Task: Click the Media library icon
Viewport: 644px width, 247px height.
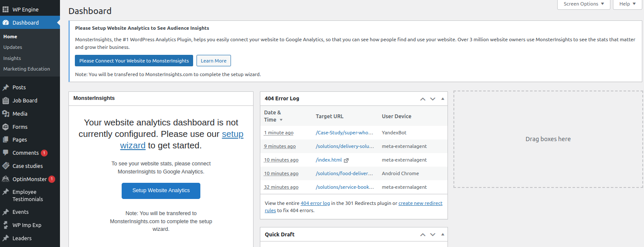Action: (6, 114)
